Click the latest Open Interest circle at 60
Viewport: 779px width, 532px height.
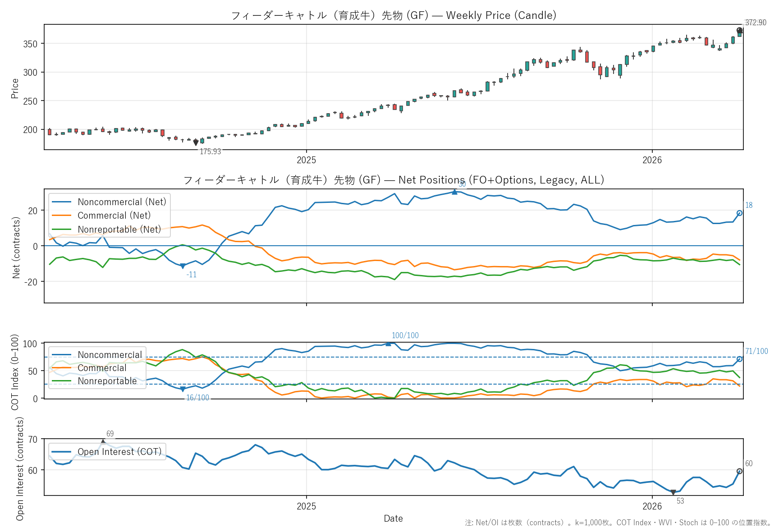click(739, 471)
